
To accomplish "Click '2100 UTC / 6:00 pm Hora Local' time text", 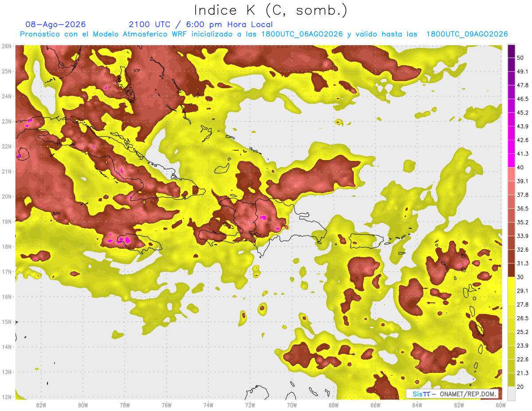I will [201, 24].
